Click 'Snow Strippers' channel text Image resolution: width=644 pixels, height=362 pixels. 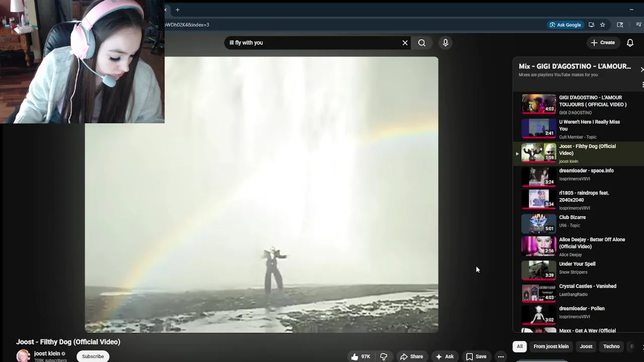573,272
